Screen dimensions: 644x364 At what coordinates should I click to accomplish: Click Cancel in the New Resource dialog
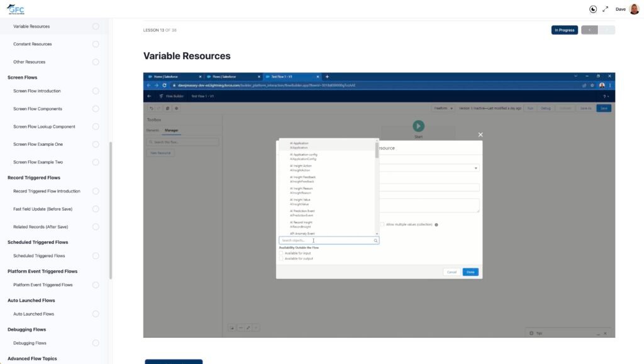[x=452, y=272]
